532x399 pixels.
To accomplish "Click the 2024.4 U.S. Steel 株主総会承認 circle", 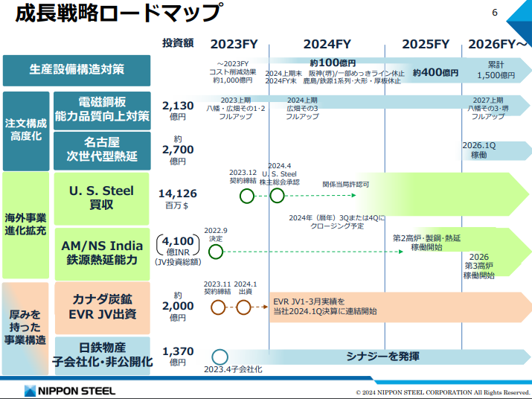I will 277,196.
